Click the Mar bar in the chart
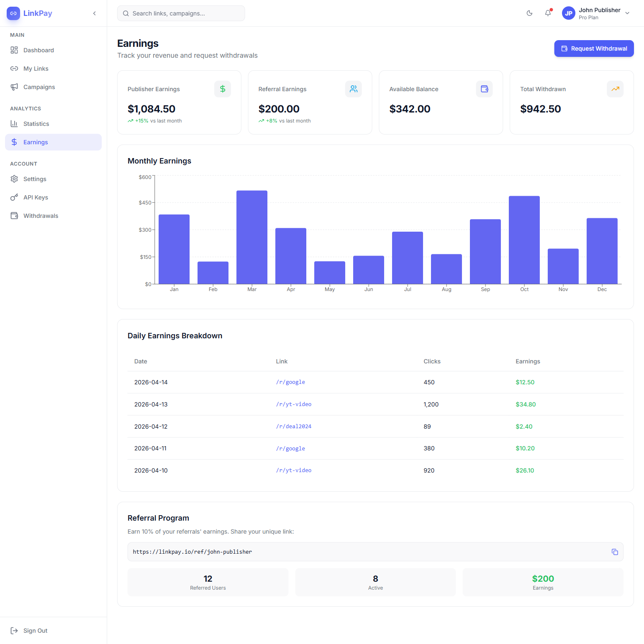Screen dimensions: 644x644 pos(252,237)
